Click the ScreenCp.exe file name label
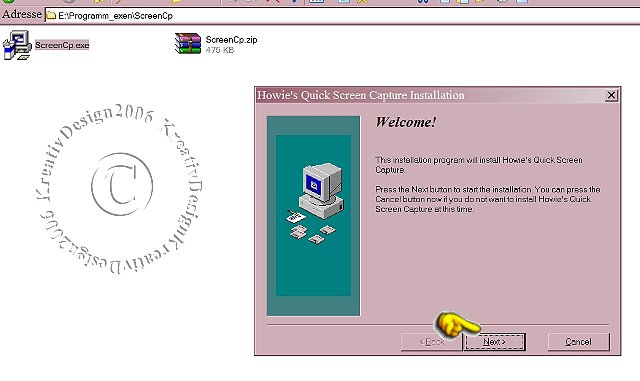 pyautogui.click(x=62, y=45)
